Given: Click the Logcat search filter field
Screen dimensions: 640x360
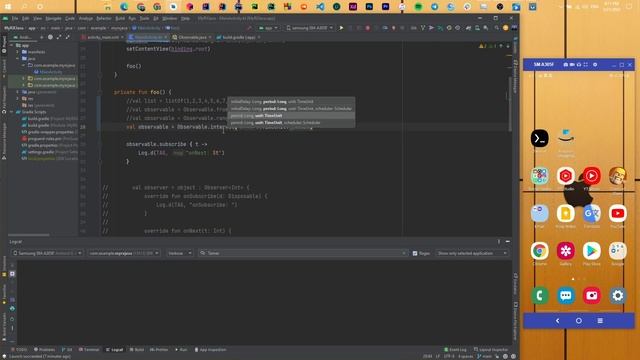Looking at the screenshot, I should point(302,253).
